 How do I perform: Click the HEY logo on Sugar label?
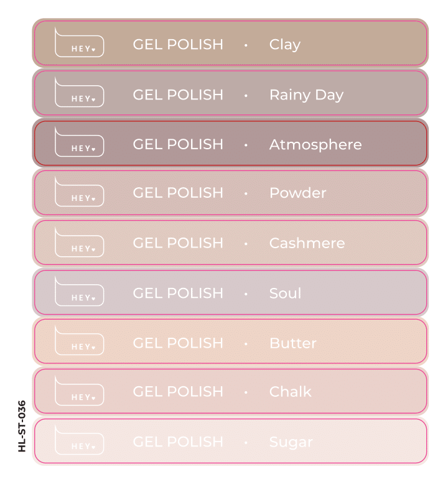79,440
